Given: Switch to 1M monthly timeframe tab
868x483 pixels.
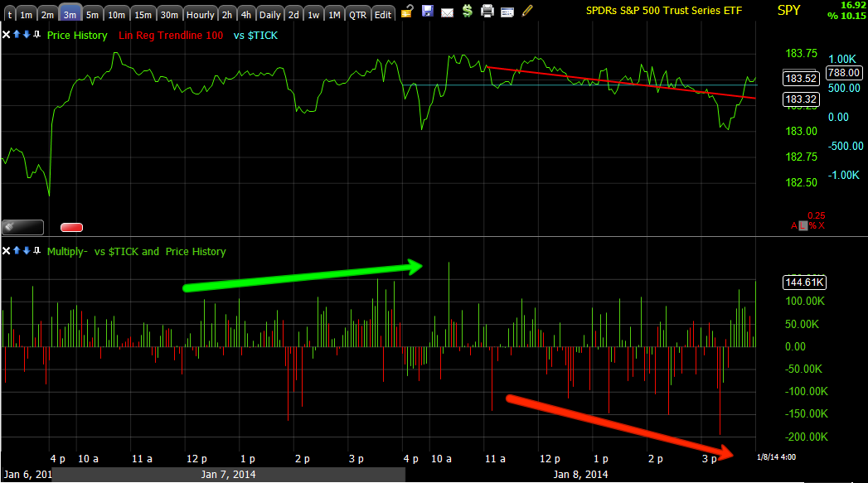Looking at the screenshot, I should tap(334, 14).
